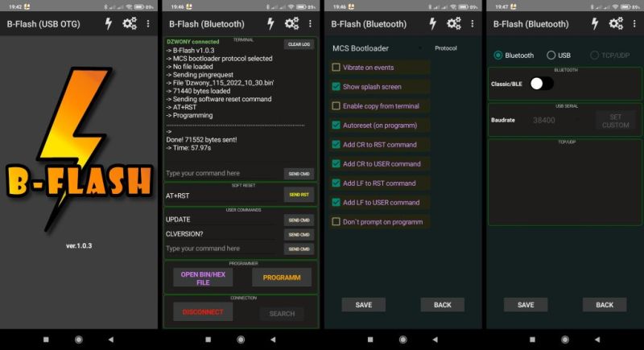The width and height of the screenshot is (644, 350).
Task: Open gears icon in MCS Bootloader screen
Action: pos(454,24)
